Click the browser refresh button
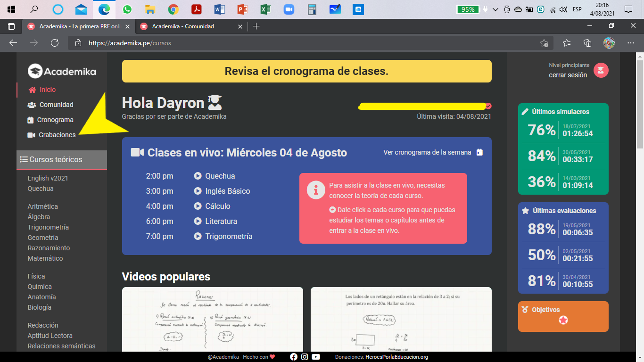This screenshot has width=644, height=362. click(55, 43)
